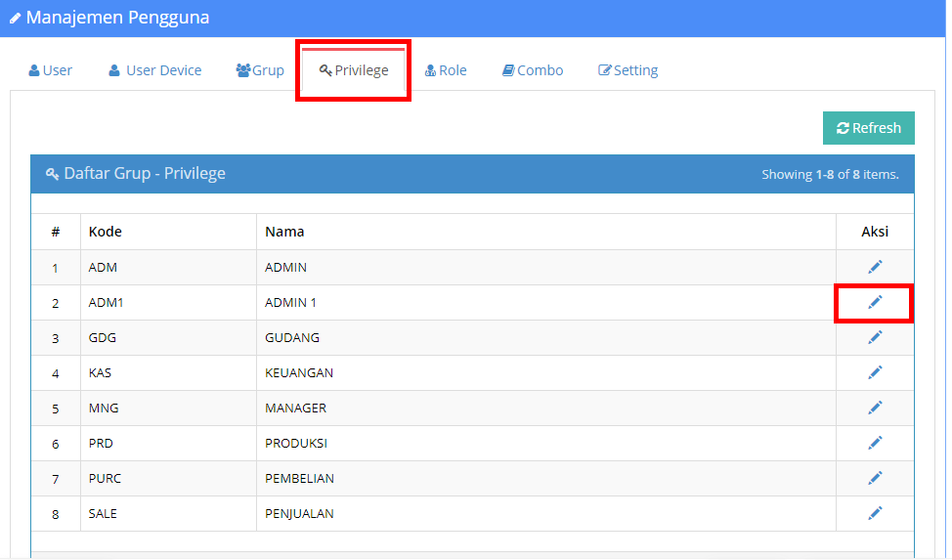Open the Grup tab

(260, 70)
